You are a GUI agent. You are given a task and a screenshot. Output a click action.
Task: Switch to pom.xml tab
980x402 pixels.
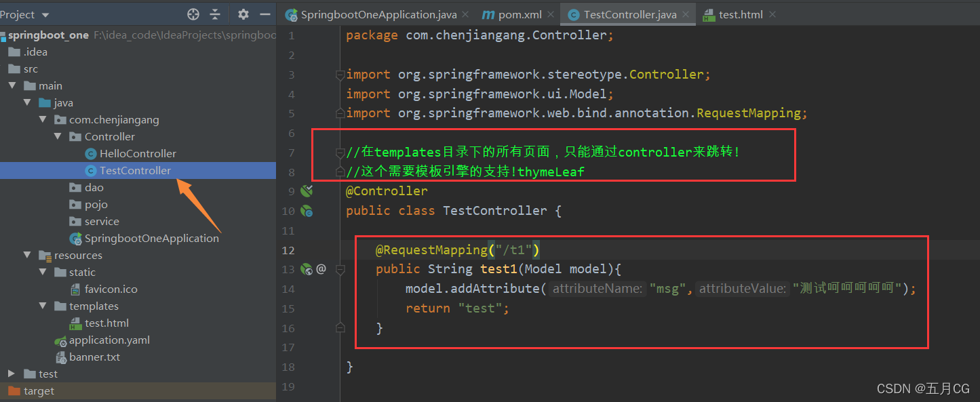tap(520, 14)
